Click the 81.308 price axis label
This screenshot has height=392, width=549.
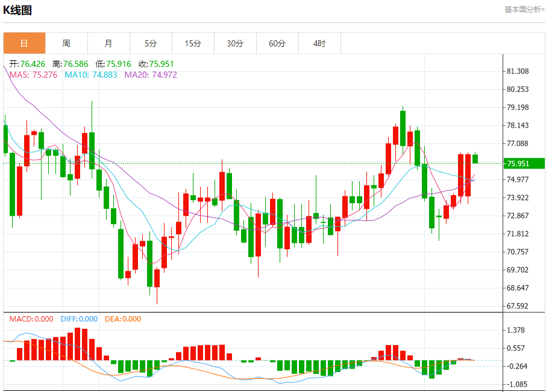click(x=518, y=72)
